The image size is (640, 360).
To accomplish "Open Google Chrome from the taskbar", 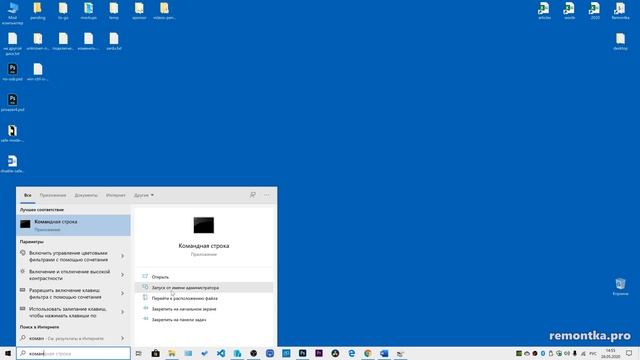I will [368, 353].
